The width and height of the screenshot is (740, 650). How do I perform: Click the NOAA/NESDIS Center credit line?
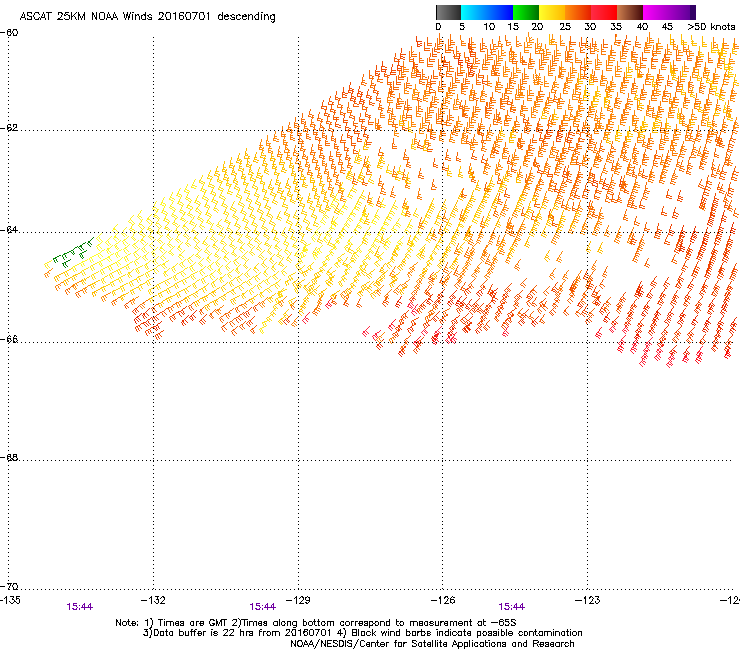432,644
